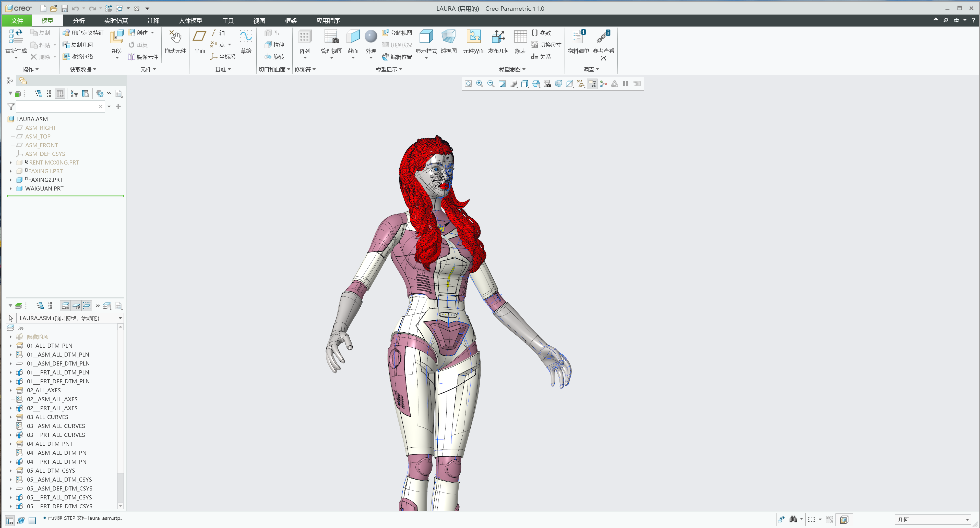The height and width of the screenshot is (528, 980).
Task: Click the saved views camera icon above the model
Action: click(547, 84)
